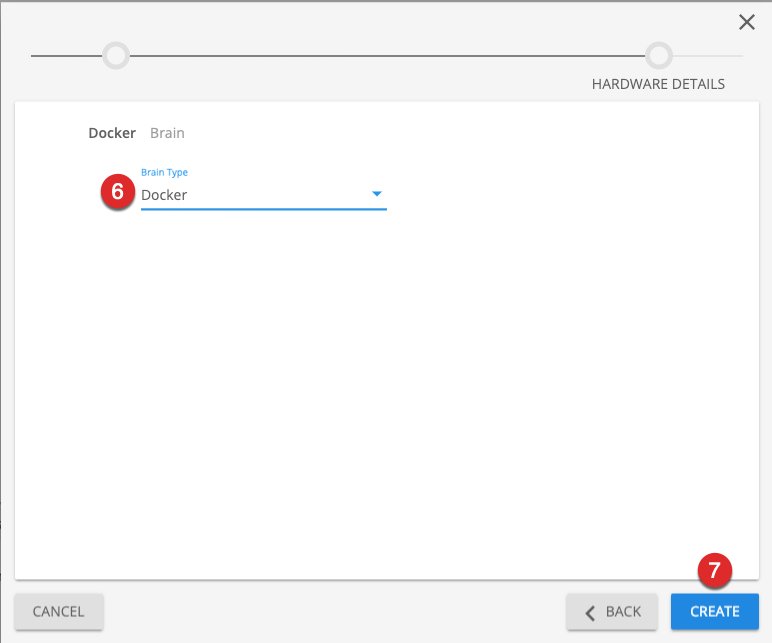Screen dimensions: 772x643
Task: Close the dialog with the X icon
Action: click(746, 22)
